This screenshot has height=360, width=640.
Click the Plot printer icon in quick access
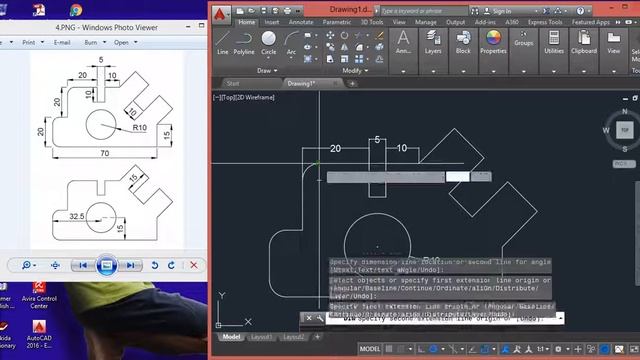(287, 11)
